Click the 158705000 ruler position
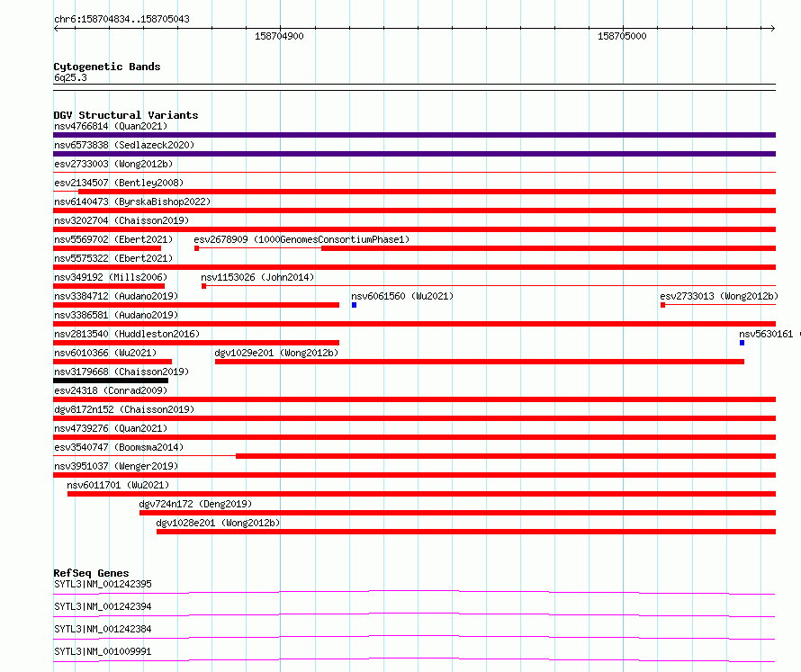The image size is (801, 672). [622, 36]
